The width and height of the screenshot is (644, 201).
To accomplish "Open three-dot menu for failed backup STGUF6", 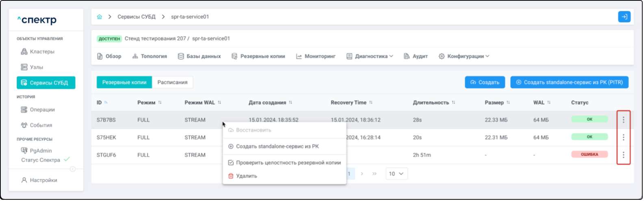I will click(x=623, y=155).
